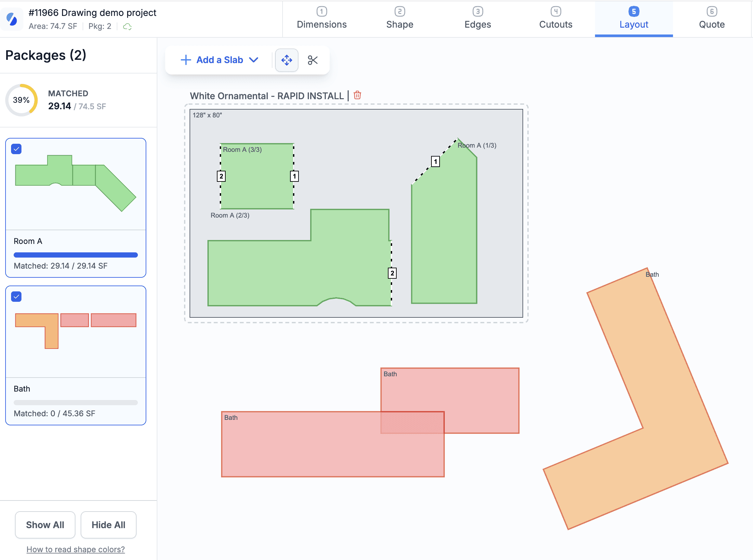
Task: Select the scissors cut tool
Action: (312, 60)
